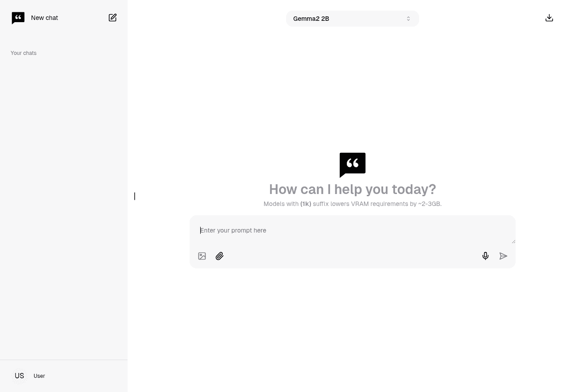Screen dimensions: 567x392
Task: Click the up-down chevron on the model selector
Action: (x=408, y=19)
